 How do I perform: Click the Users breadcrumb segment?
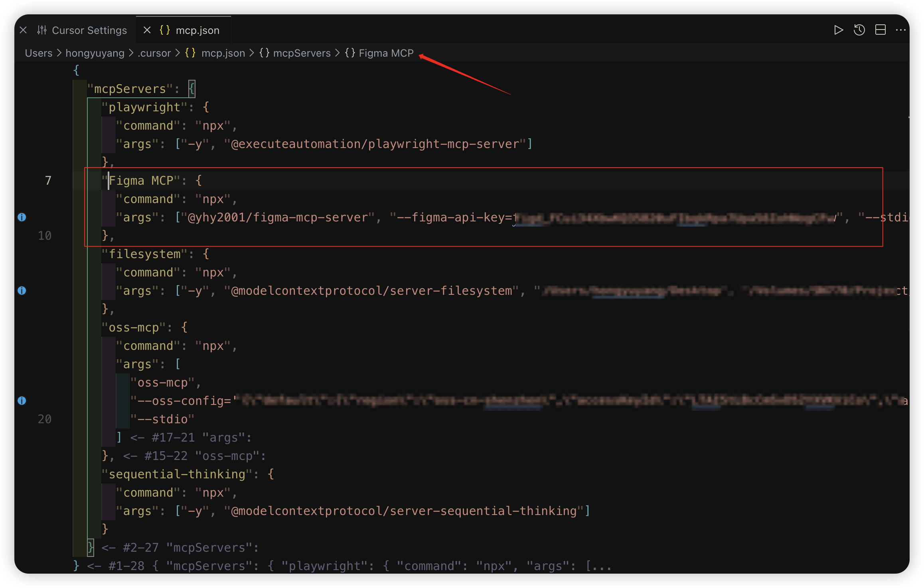(39, 53)
